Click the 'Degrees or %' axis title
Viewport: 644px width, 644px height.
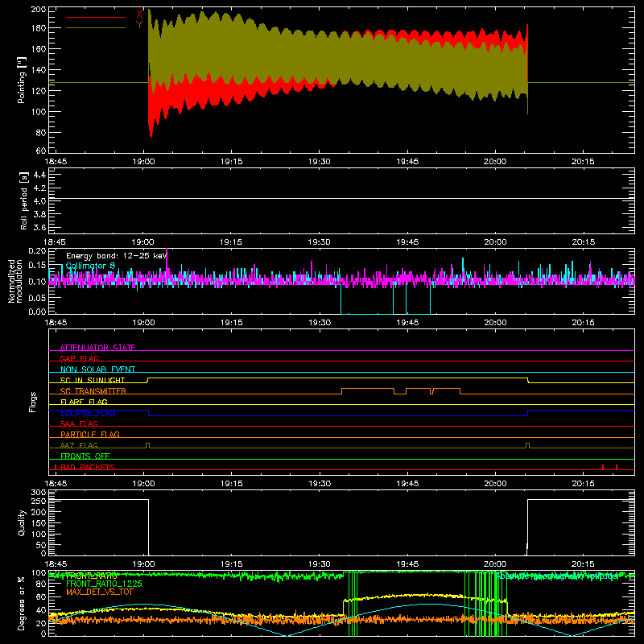tap(22, 603)
